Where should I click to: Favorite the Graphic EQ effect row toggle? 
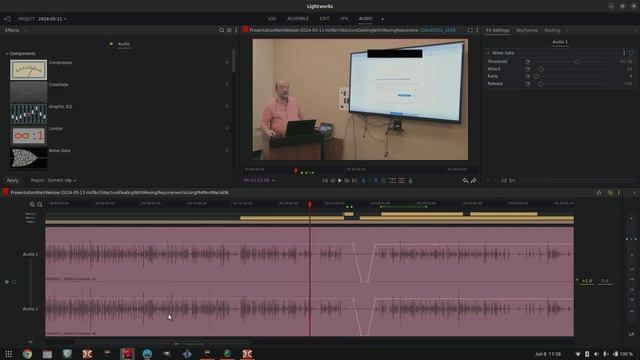click(x=227, y=106)
